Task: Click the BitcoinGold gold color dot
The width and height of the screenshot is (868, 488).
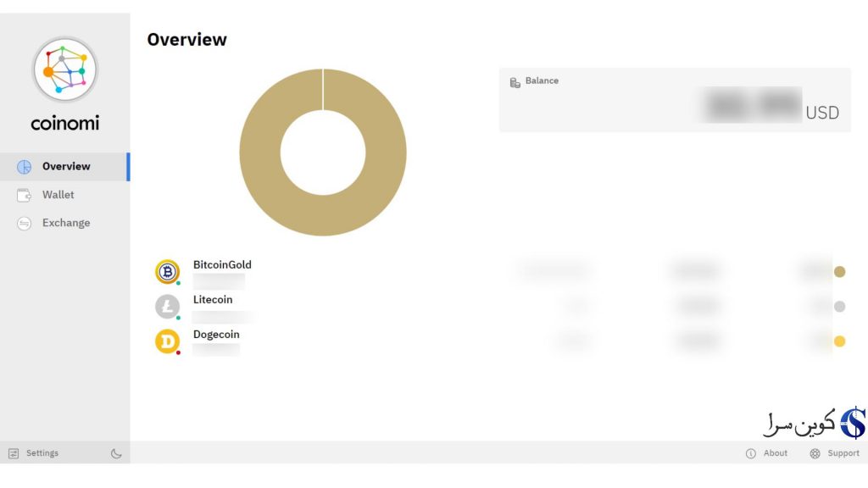Action: click(840, 272)
